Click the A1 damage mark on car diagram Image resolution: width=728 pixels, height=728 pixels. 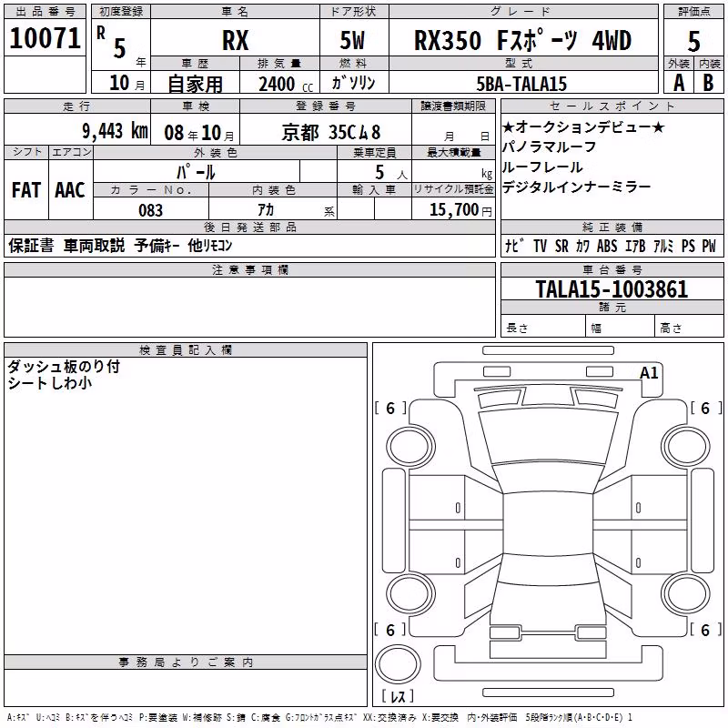[649, 373]
